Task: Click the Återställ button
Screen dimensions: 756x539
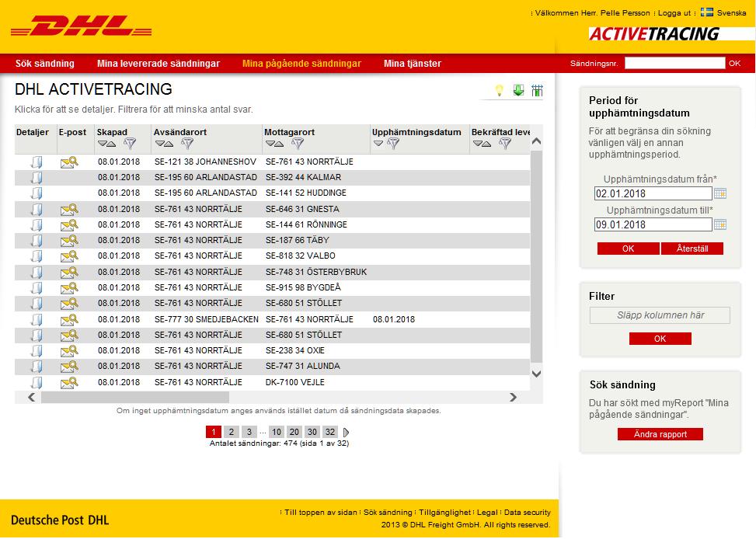Action: click(x=692, y=249)
